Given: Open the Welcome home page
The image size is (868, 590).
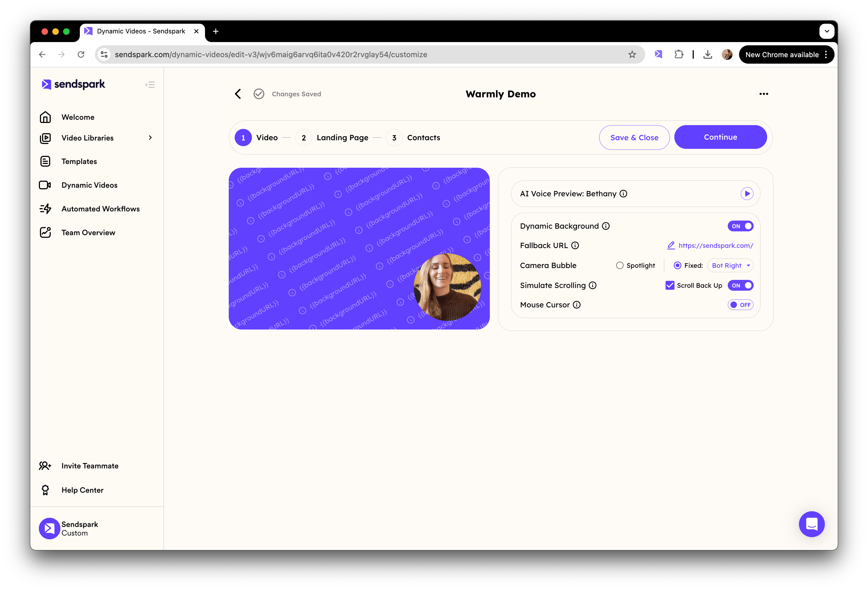Looking at the screenshot, I should [x=78, y=117].
